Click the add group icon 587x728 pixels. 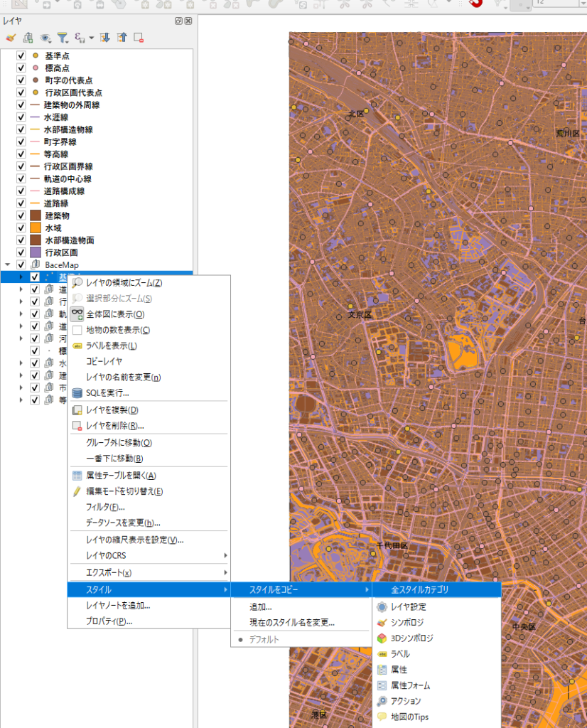coord(28,38)
